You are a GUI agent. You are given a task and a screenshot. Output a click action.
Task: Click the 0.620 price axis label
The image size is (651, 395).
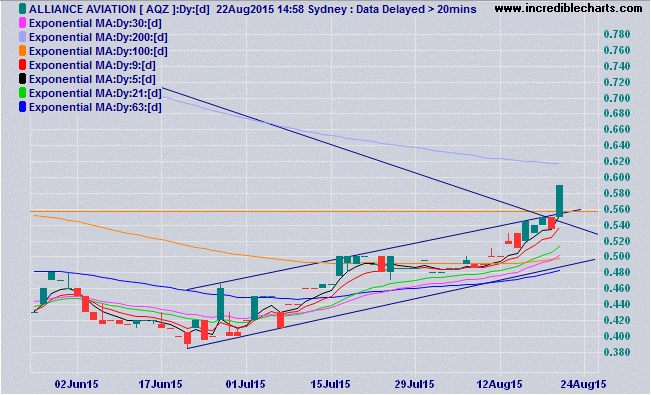coord(617,161)
